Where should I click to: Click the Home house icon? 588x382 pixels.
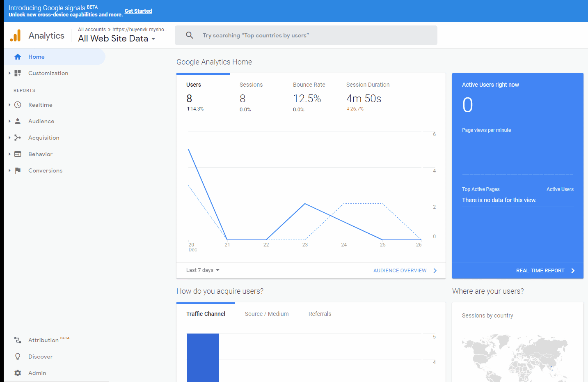18,57
